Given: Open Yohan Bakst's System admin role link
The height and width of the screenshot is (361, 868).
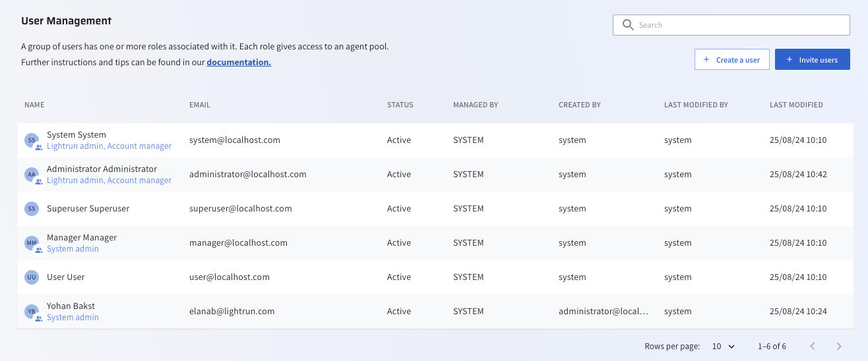Looking at the screenshot, I should pos(73,318).
